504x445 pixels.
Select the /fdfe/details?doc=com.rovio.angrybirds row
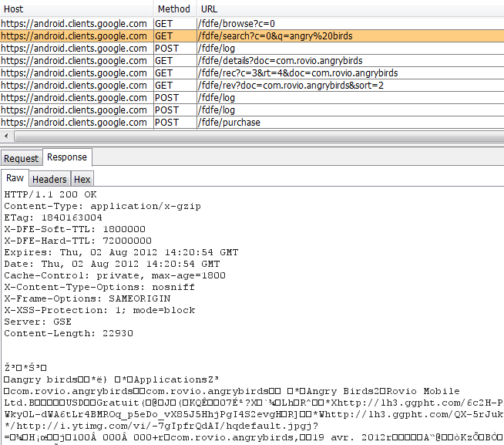click(x=252, y=61)
